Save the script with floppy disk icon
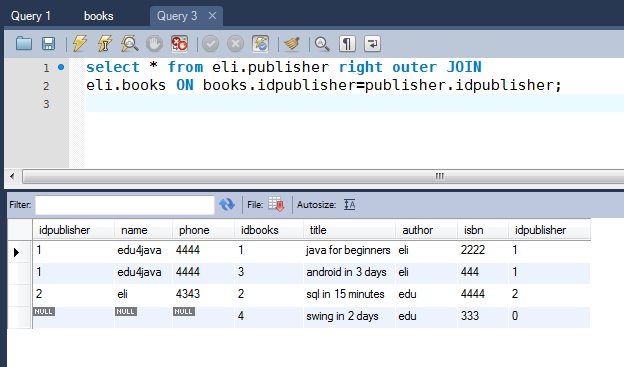 pyautogui.click(x=49, y=43)
